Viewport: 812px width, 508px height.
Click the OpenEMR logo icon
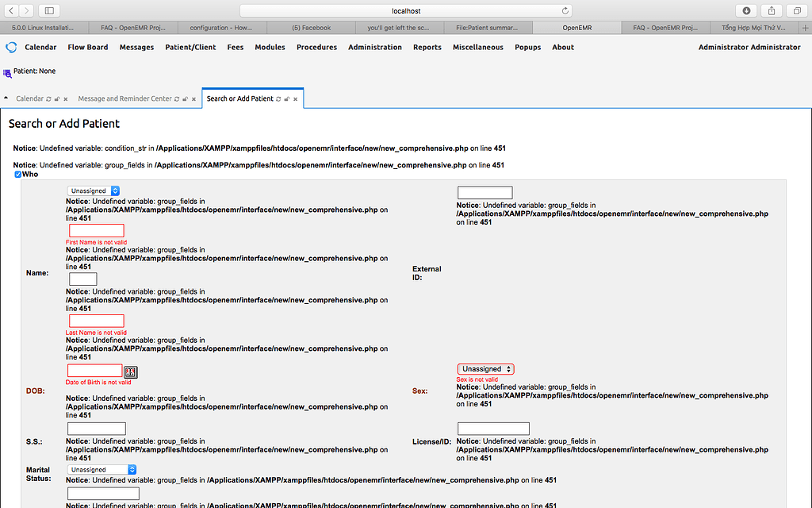click(x=10, y=47)
